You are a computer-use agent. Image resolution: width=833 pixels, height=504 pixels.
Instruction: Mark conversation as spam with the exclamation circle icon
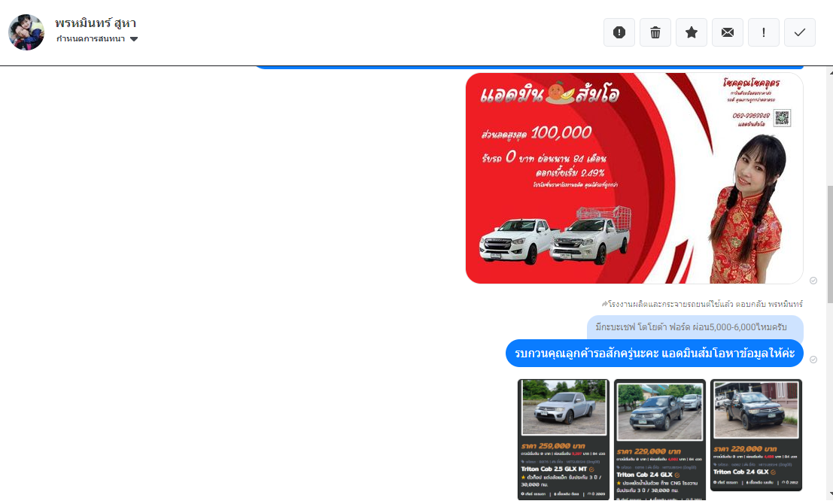tap(619, 32)
